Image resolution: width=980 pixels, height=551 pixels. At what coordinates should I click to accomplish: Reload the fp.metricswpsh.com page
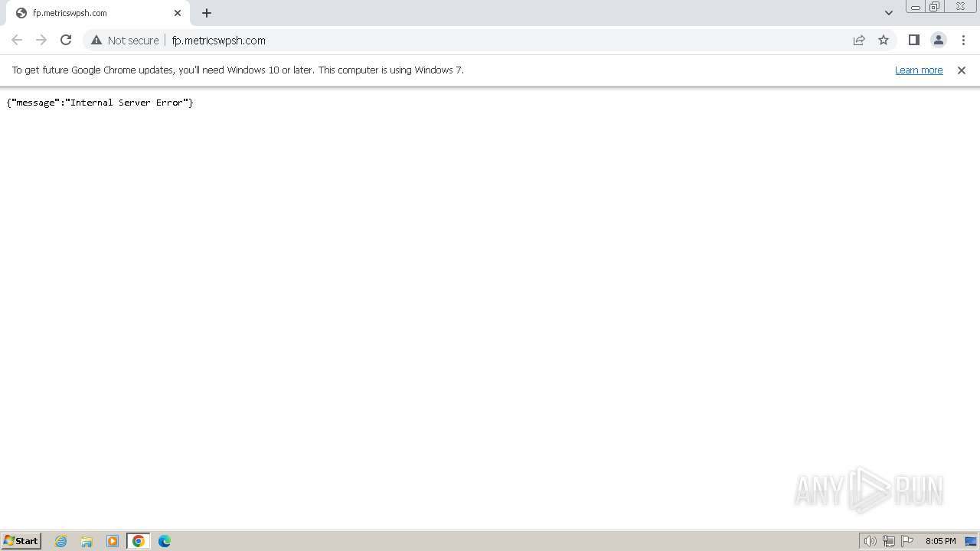pyautogui.click(x=66, y=40)
